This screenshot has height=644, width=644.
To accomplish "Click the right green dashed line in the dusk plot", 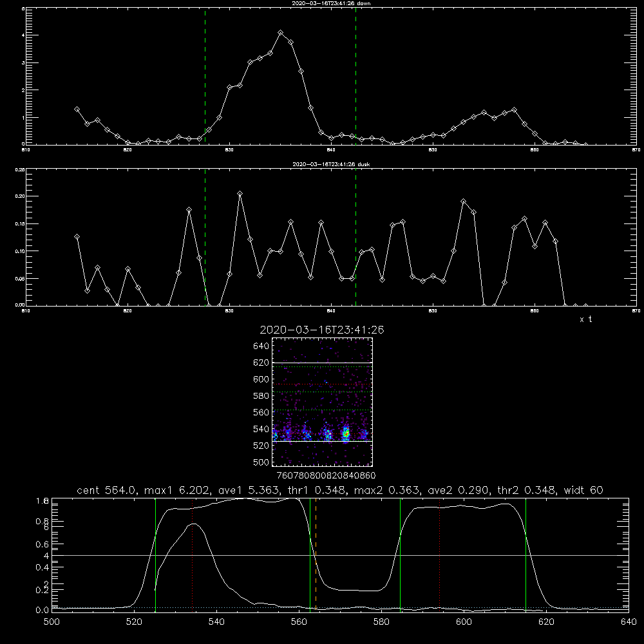I will click(x=355, y=238).
